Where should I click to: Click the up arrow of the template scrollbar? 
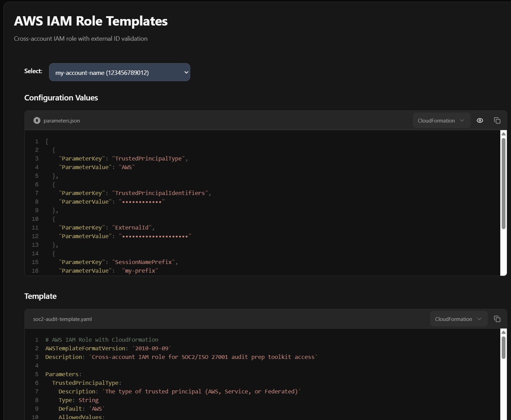pyautogui.click(x=503, y=332)
